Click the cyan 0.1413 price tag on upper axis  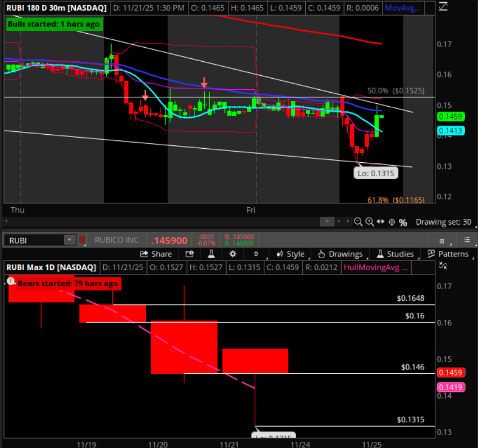click(x=451, y=131)
